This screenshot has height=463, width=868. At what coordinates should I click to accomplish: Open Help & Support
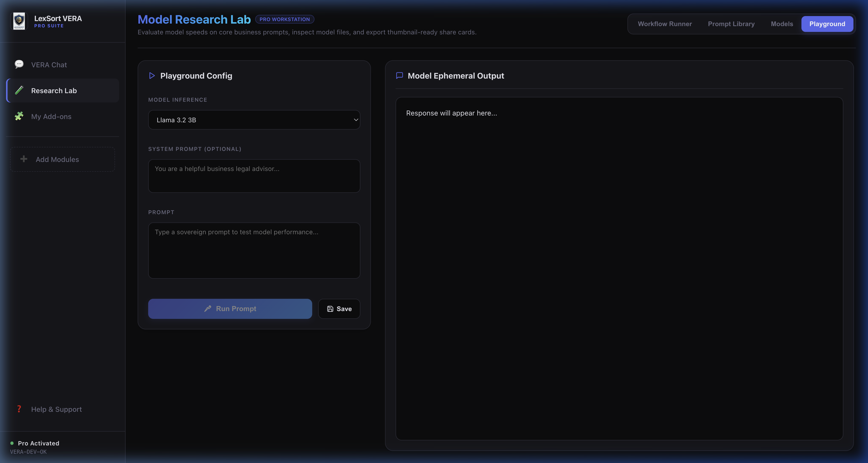(63, 409)
